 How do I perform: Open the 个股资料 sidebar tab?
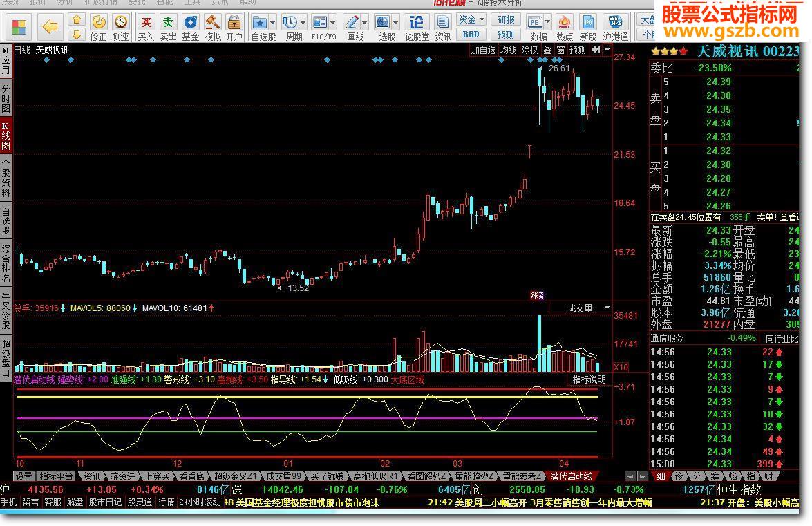[x=6, y=179]
